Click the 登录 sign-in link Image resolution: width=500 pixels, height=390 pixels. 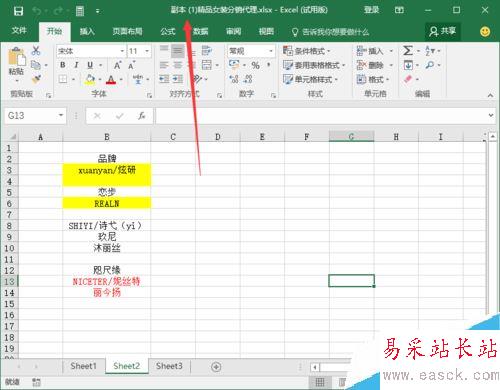click(x=371, y=10)
